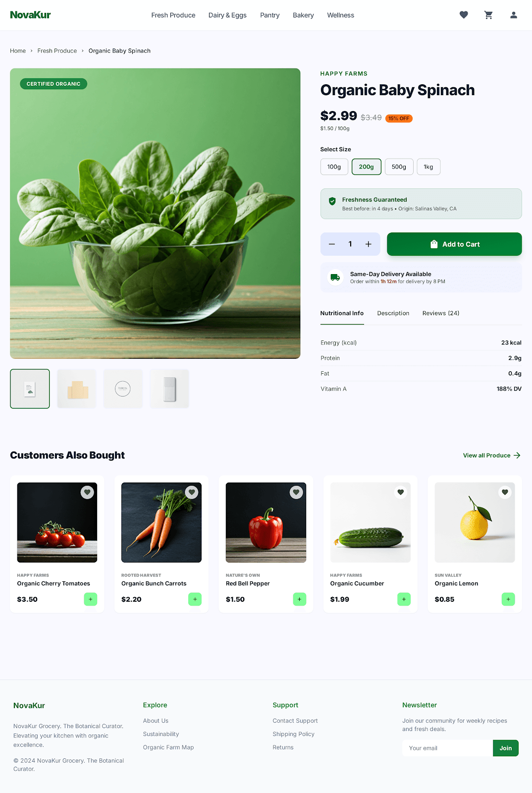Switch to the Description tab
The width and height of the screenshot is (532, 793).
click(393, 313)
